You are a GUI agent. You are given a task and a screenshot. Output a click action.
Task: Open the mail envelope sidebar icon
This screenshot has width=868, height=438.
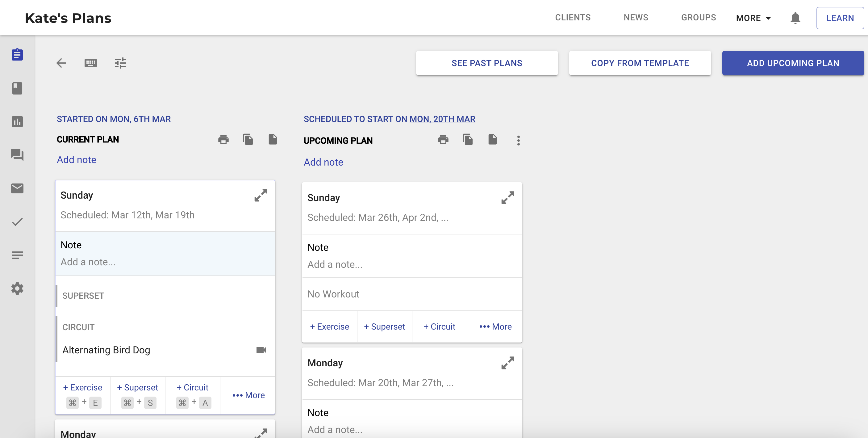tap(17, 188)
